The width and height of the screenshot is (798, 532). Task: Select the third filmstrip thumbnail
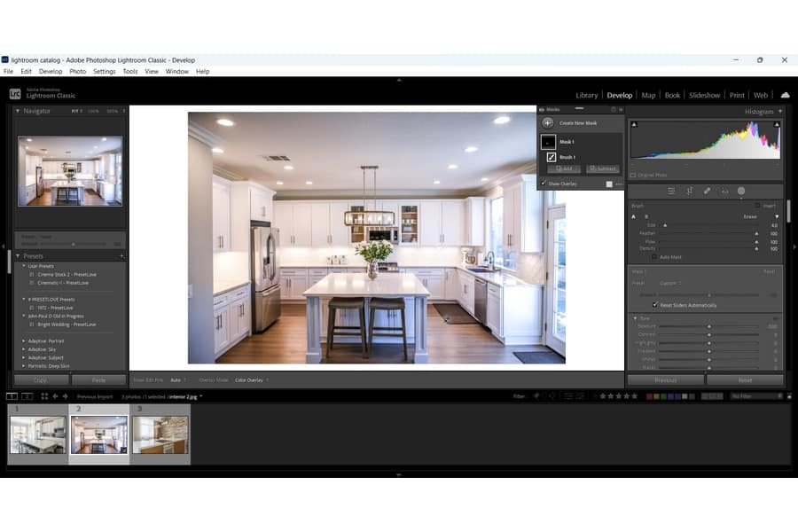point(160,434)
